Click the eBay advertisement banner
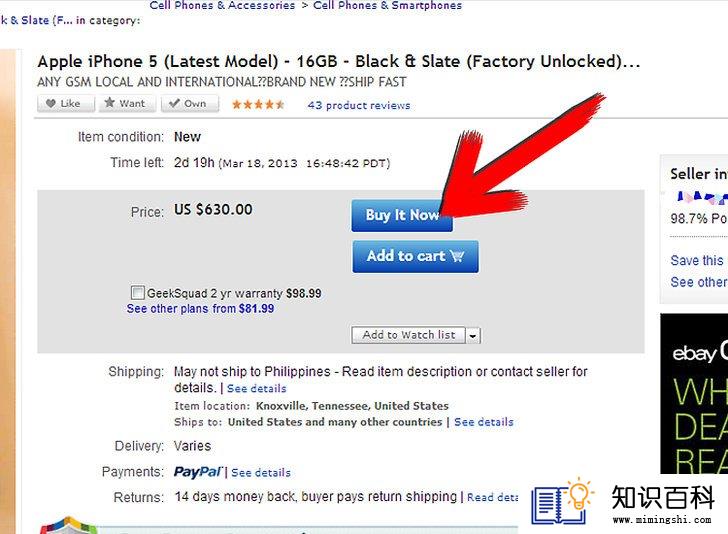The height and width of the screenshot is (534, 728). click(x=694, y=394)
